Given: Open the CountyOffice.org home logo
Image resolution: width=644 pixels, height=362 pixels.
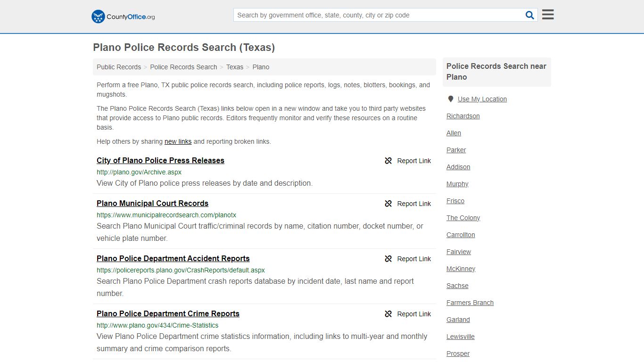Looking at the screenshot, I should (x=123, y=16).
